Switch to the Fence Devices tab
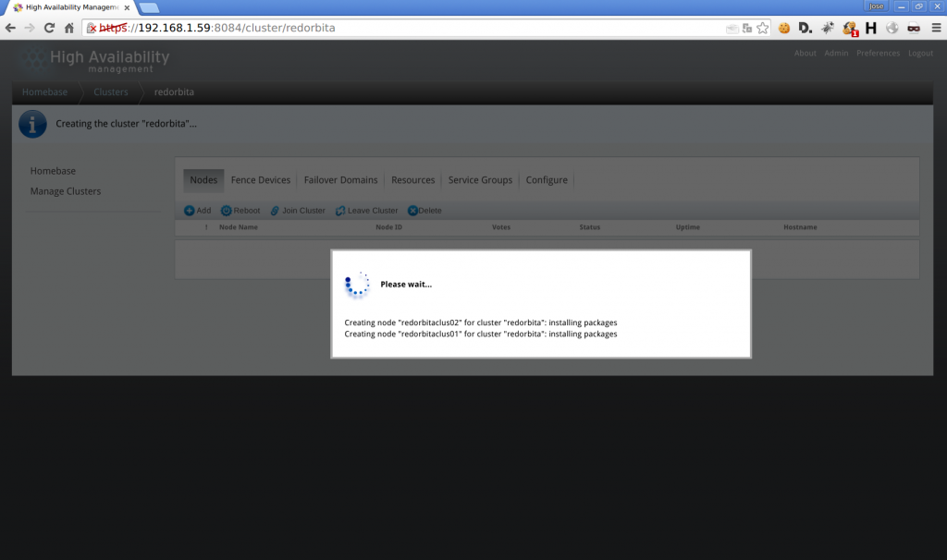Screen dimensions: 947x560 [x=261, y=180]
